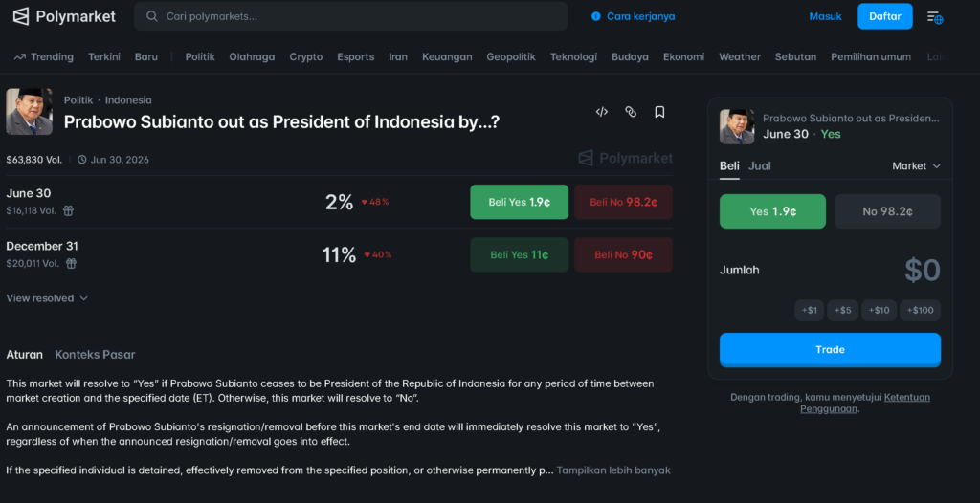Choose Yes 1.9¢ in trade panel
The image size is (980, 503).
(772, 211)
